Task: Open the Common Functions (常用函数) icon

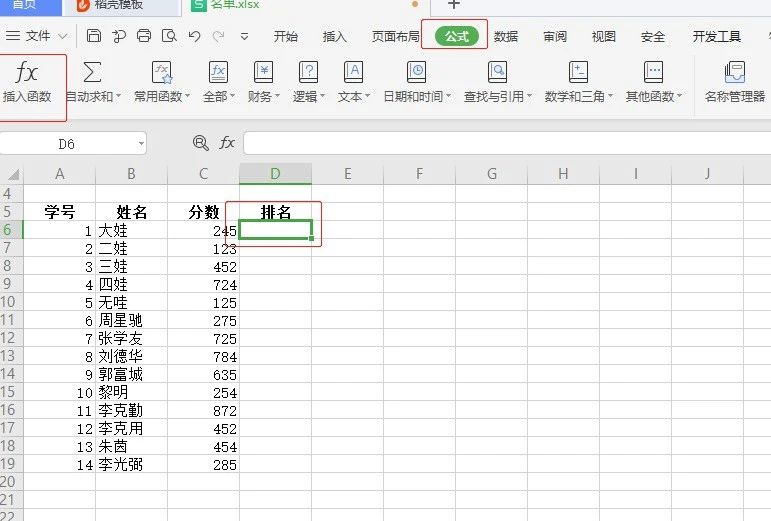Action: [161, 72]
